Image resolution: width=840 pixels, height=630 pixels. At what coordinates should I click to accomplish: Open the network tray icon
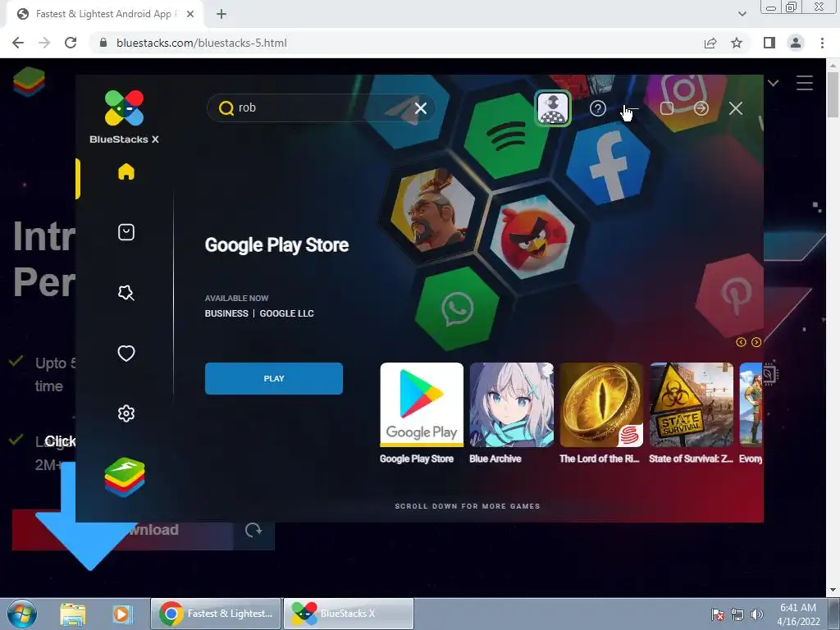pos(737,614)
